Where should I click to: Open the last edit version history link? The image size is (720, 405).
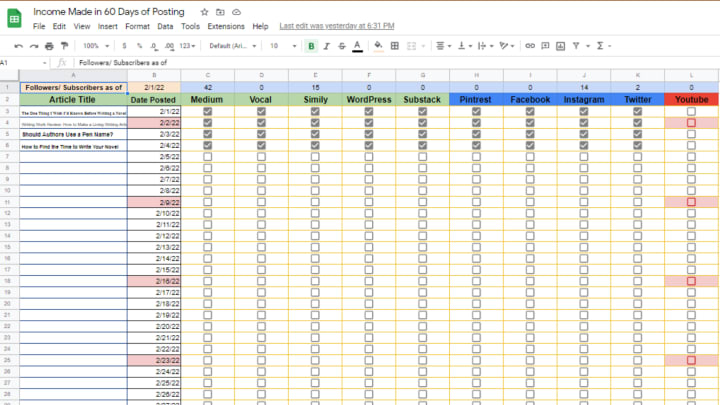coord(337,26)
